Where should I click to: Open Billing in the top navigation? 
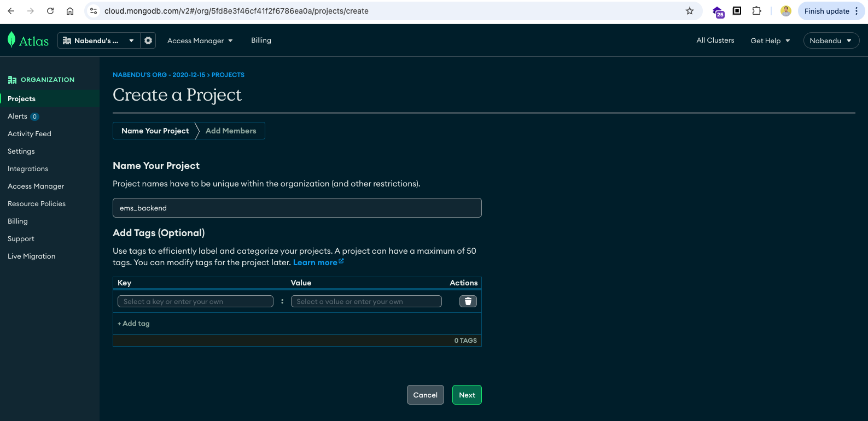click(x=261, y=40)
